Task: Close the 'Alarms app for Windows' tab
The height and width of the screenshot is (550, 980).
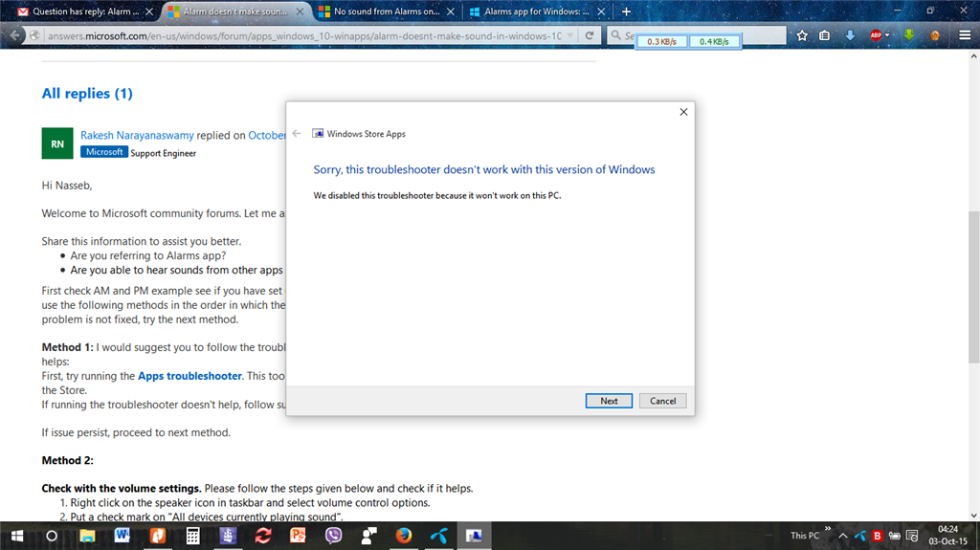Action: pyautogui.click(x=601, y=11)
